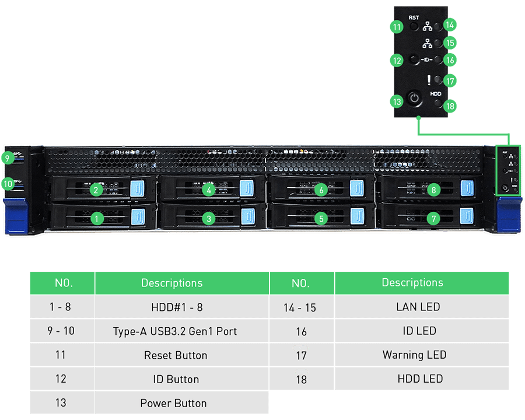Click green marker 10 on lower USB port
The height and width of the screenshot is (420, 525).
[8, 183]
